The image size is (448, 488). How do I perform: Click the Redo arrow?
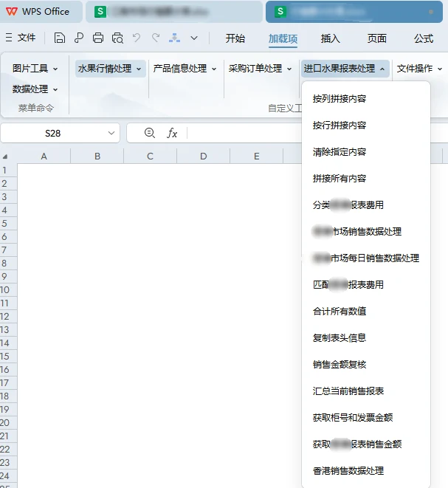156,38
